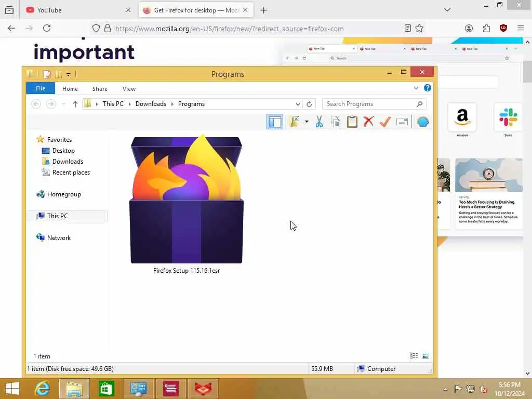Click the Firefox Setup 115.16.1esr file name
Image resolution: width=532 pixels, height=399 pixels.
click(187, 270)
